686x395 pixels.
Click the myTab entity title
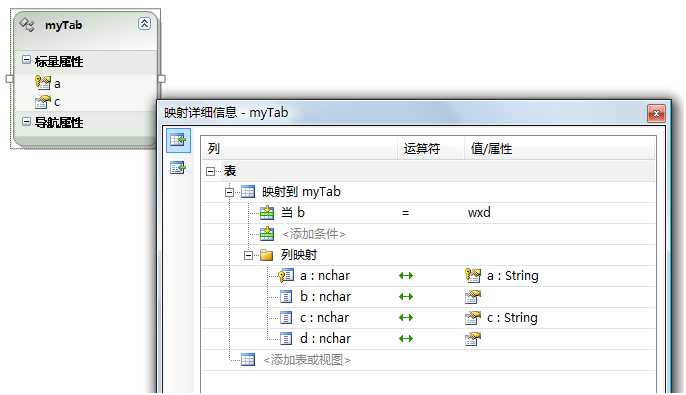point(63,25)
